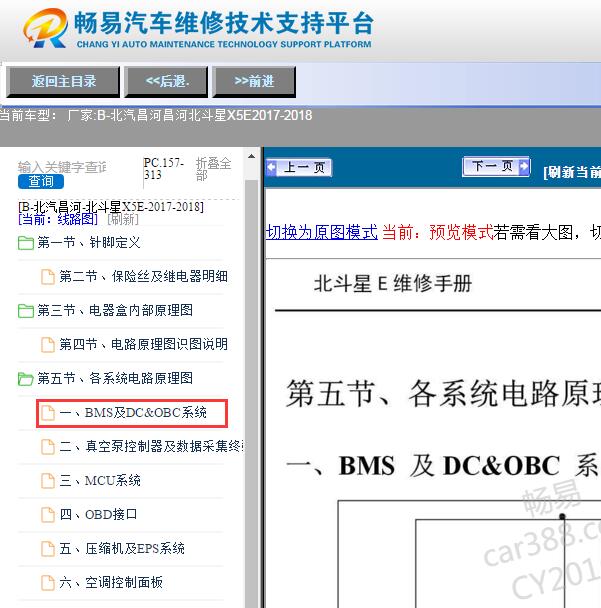This screenshot has width=601, height=608.
Task: Open 六、空调控制面板 entry
Action: click(111, 582)
